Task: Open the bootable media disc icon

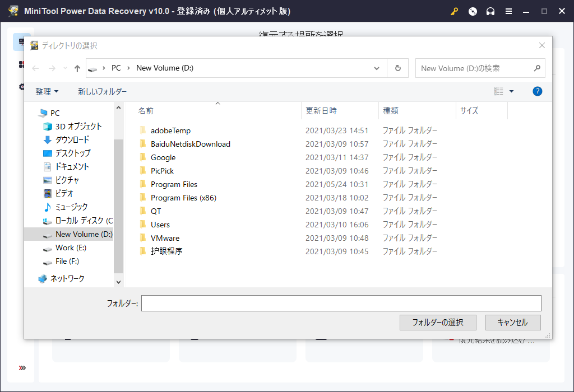Action: (x=473, y=11)
